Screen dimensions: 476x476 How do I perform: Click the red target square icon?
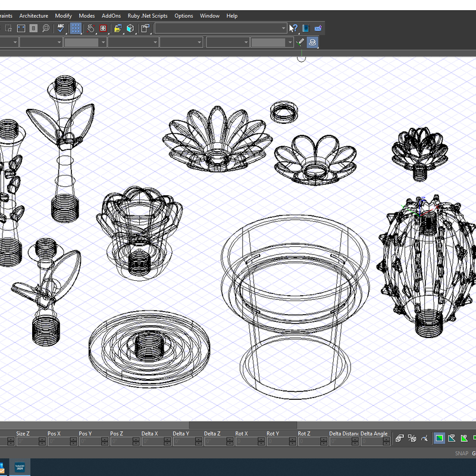click(x=103, y=28)
